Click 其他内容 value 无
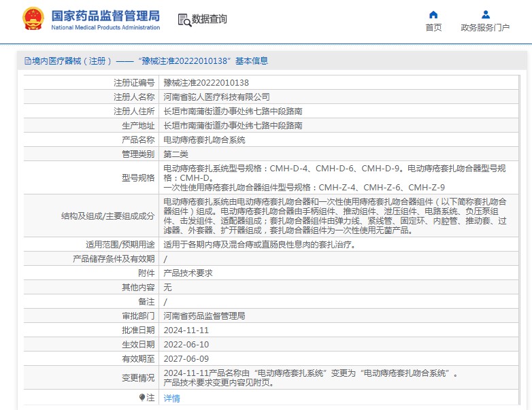 [167, 287]
